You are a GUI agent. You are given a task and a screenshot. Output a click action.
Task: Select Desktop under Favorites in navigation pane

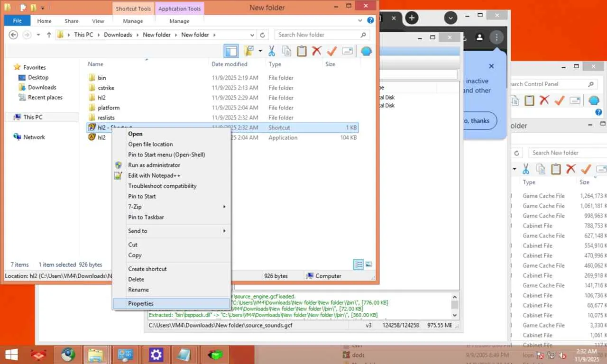(x=38, y=77)
